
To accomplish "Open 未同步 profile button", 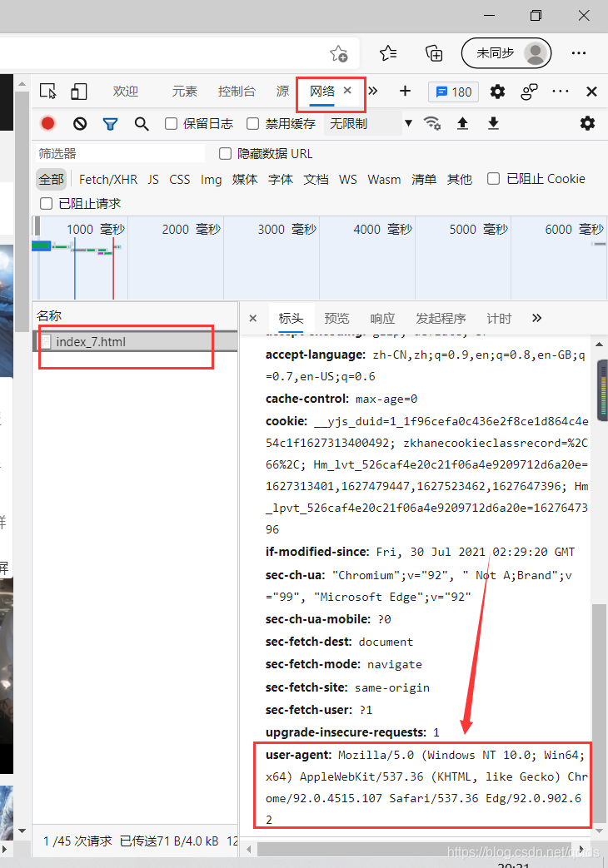I will pos(506,53).
